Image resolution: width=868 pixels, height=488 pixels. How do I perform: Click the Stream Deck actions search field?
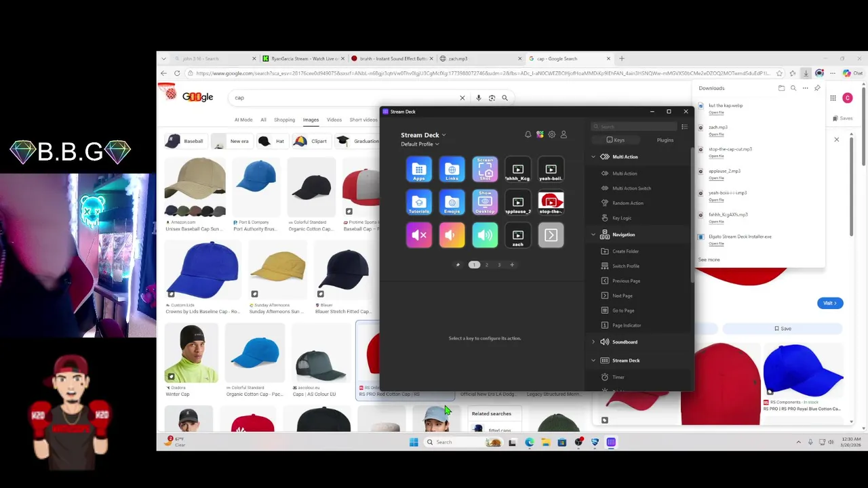pos(634,127)
